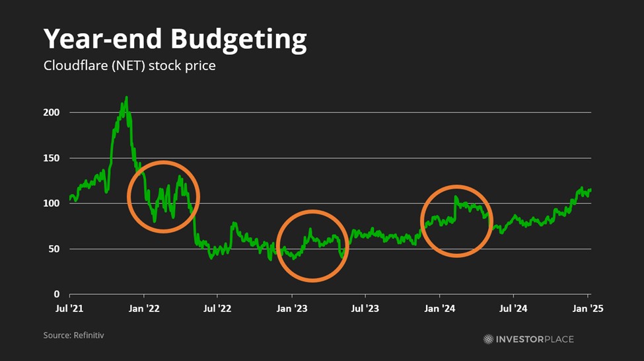Viewport: 644px width, 361px height.
Task: Click the 0 y-axis value label
Action: [57, 294]
